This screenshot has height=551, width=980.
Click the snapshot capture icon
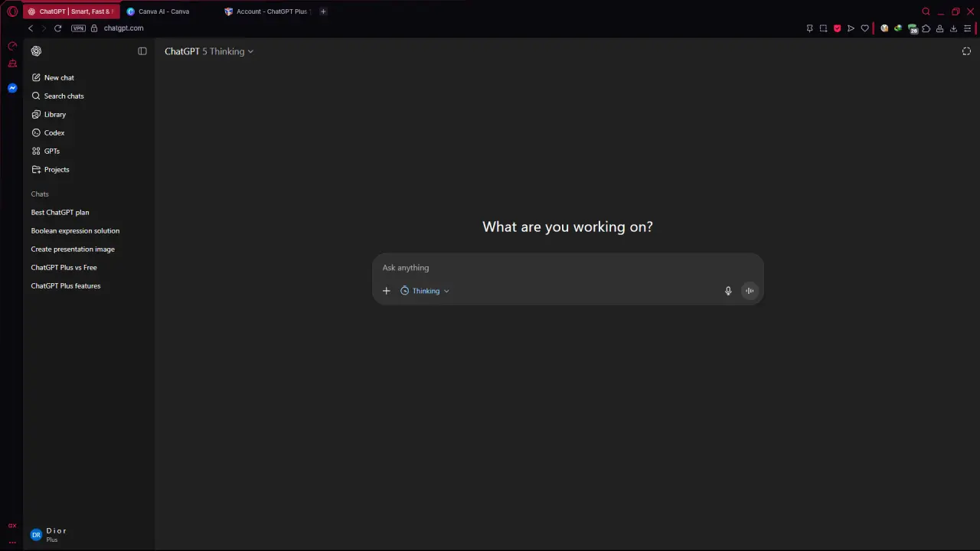coord(823,28)
